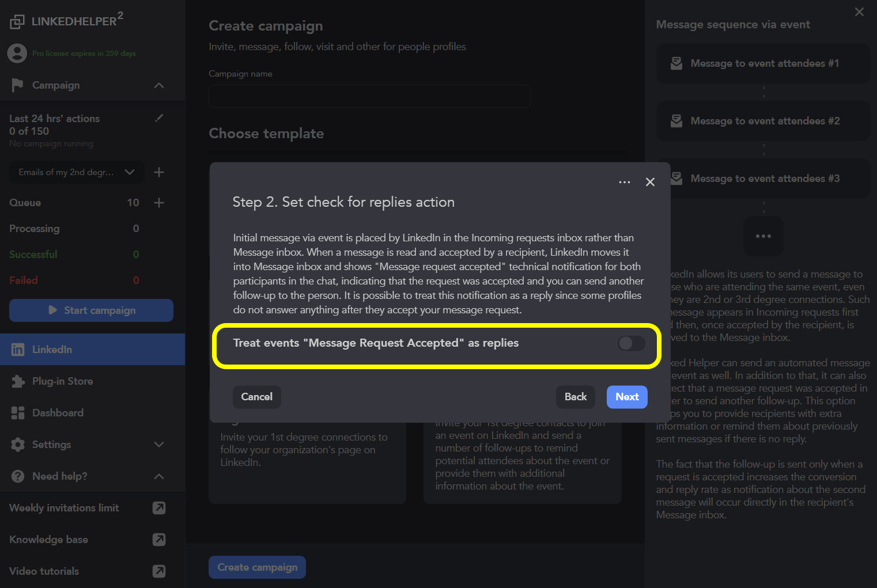Add profiles to Queue with plus icon
The image size is (877, 588).
pos(159,203)
